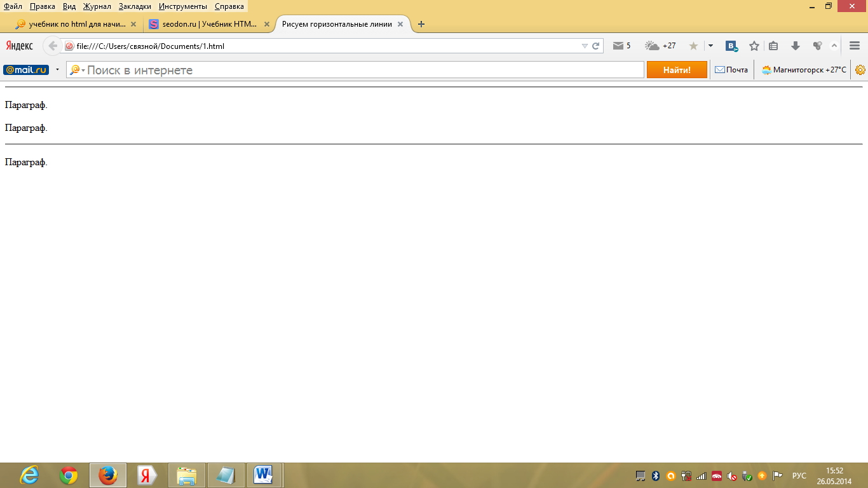This screenshot has height=488, width=868.
Task: Open the Файл menu
Action: click(13, 6)
